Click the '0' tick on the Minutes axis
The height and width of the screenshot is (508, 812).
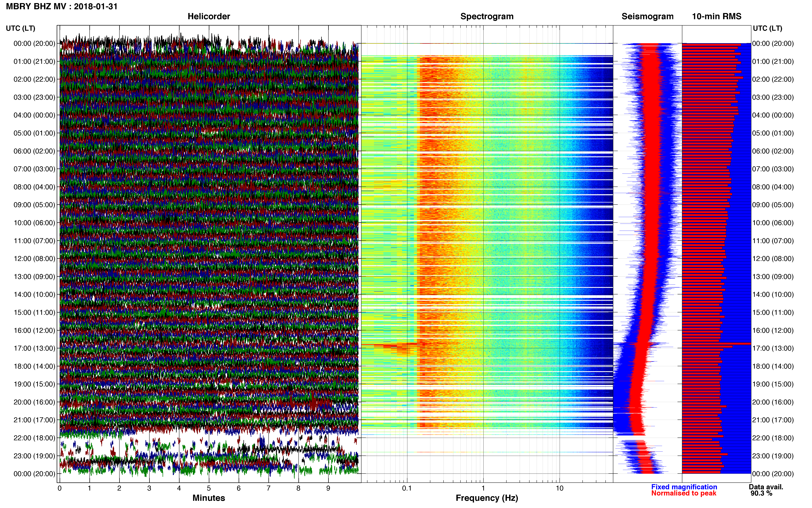pyautogui.click(x=59, y=488)
